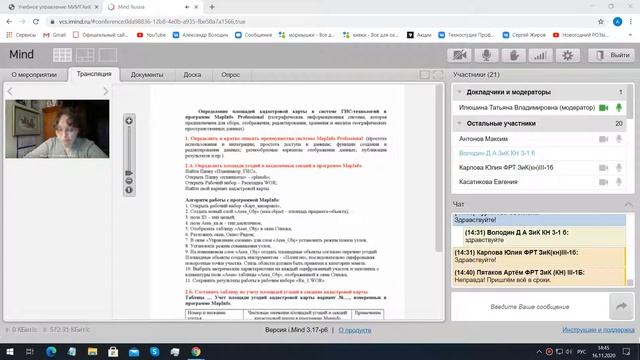Open File Explorer from taskbar
Screen dimensions: 640x360
93,351
